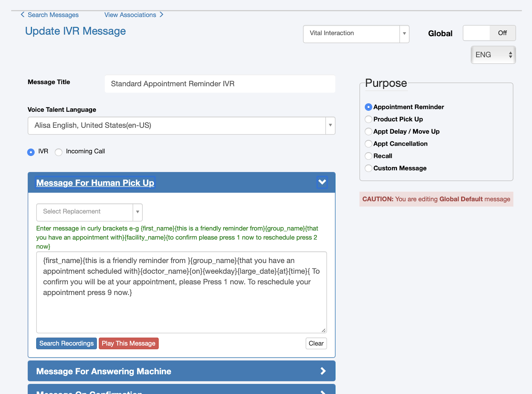
Task: Select Product Pick Up purpose
Action: 368,119
